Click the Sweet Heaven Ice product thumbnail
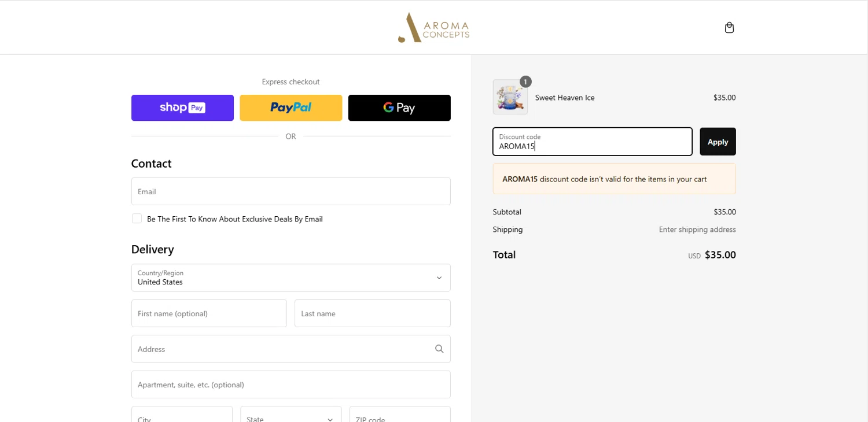 click(510, 97)
